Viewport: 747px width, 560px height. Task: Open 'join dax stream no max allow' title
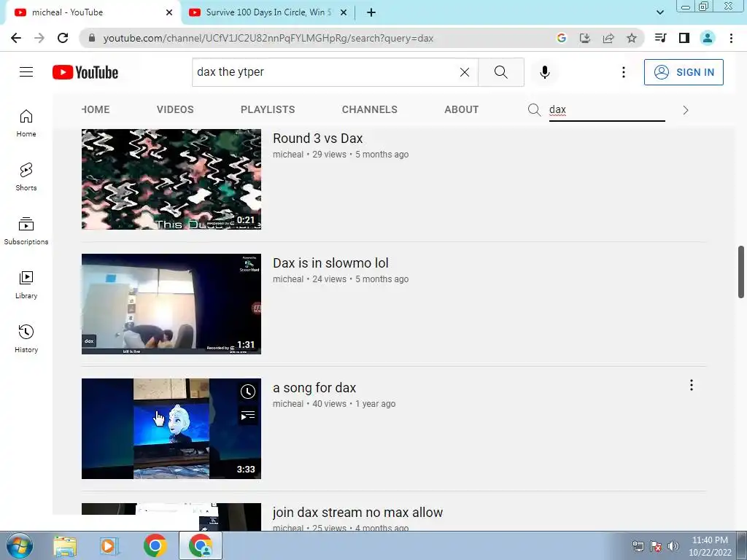tap(357, 513)
